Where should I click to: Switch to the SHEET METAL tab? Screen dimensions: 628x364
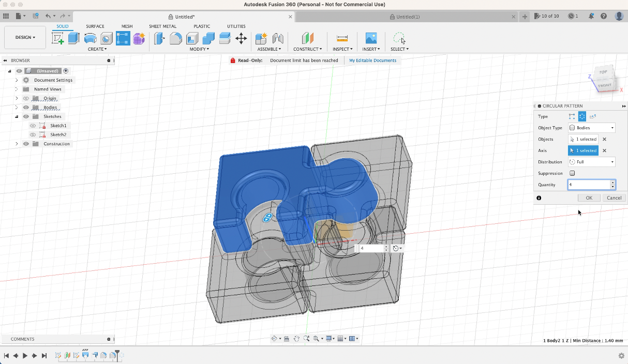click(x=162, y=26)
